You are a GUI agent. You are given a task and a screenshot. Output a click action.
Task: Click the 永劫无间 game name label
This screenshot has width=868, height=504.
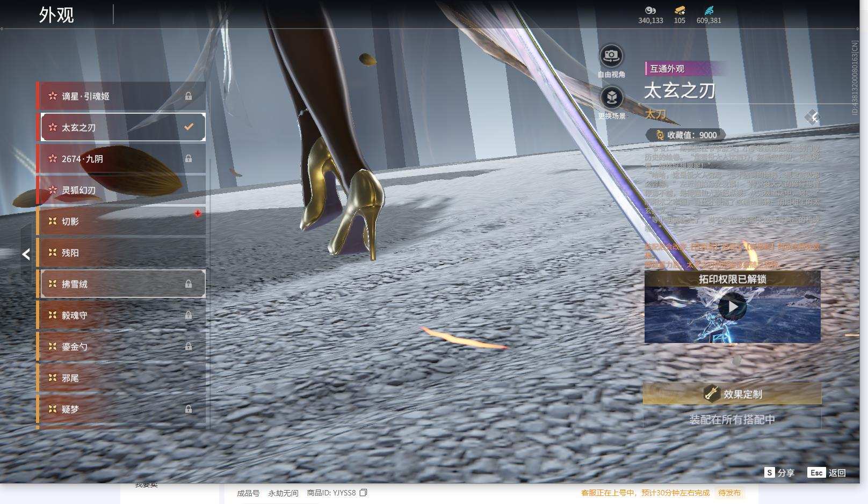click(x=283, y=493)
